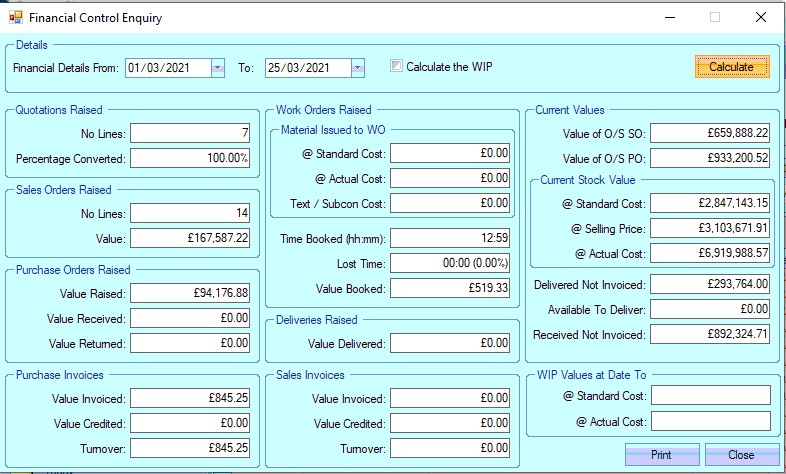786x474 pixels.
Task: Click the Print button
Action: (x=661, y=455)
